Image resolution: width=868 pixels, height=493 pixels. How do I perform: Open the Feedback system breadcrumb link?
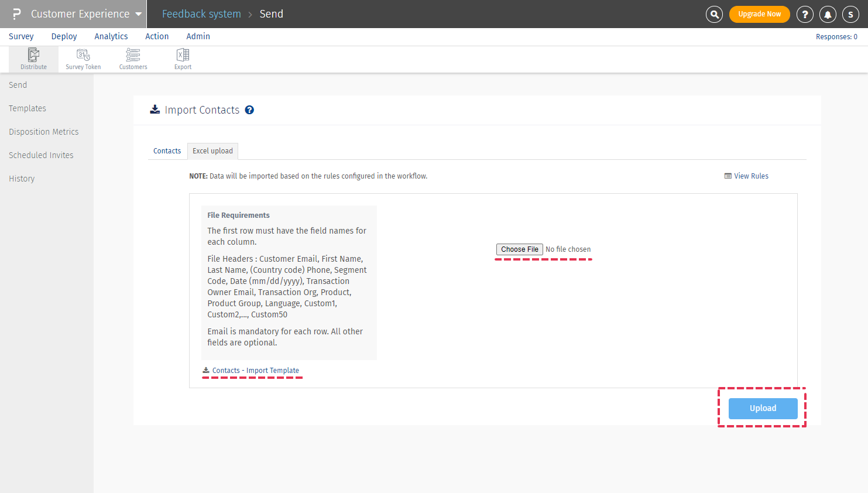(x=201, y=14)
